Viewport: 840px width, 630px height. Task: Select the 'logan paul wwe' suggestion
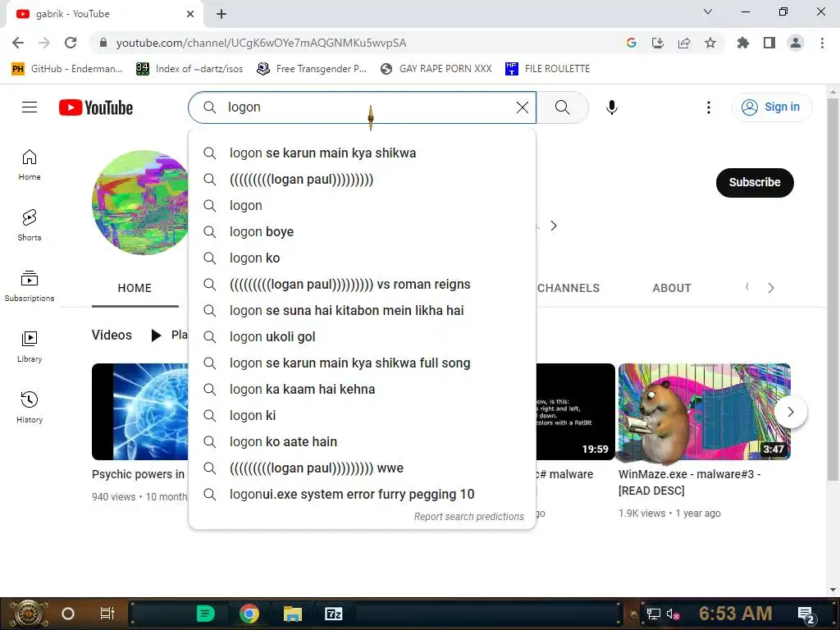[x=362, y=468]
